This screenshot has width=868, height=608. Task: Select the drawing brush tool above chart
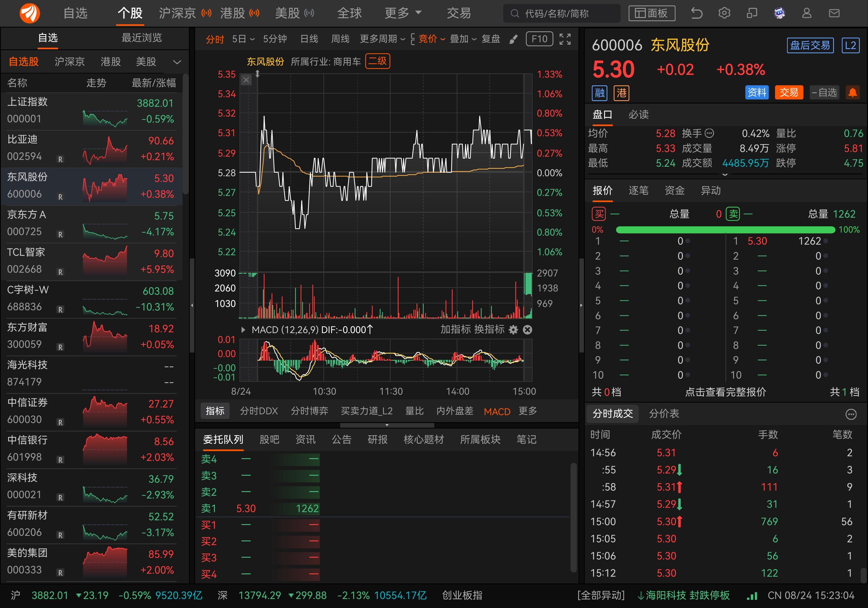[513, 39]
